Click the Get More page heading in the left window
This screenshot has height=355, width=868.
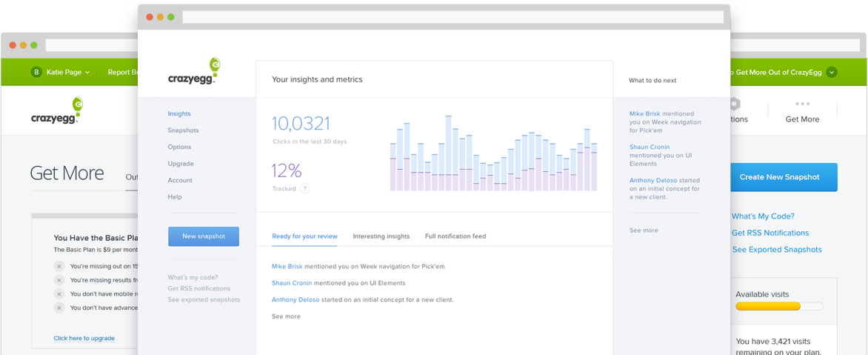click(67, 173)
